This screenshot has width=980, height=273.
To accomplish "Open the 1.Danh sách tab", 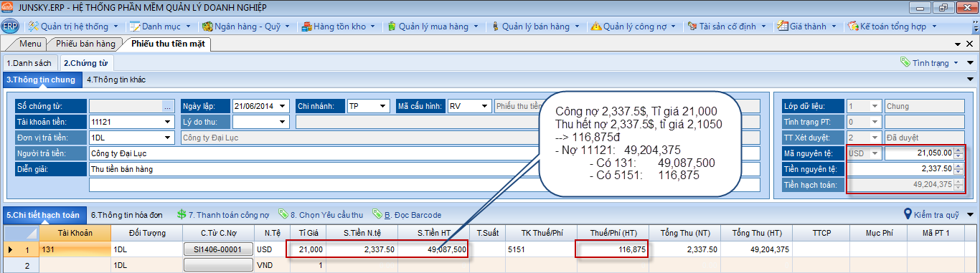I will pos(29,63).
